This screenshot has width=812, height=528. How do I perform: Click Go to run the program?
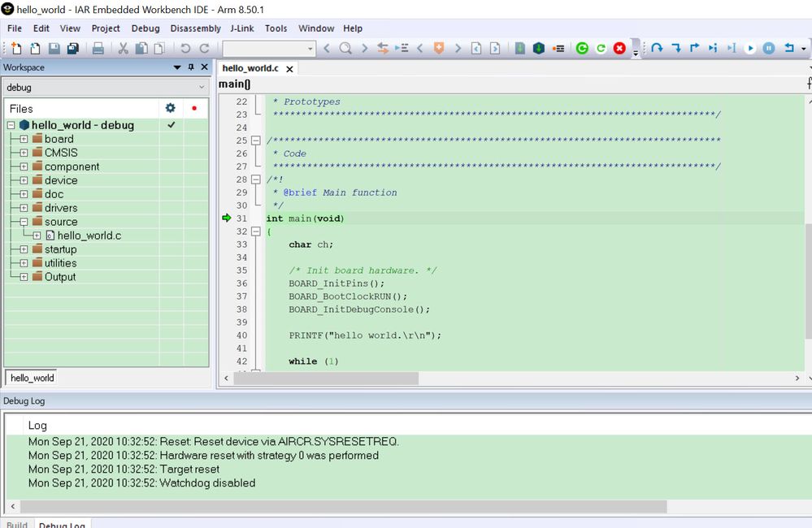coord(750,48)
